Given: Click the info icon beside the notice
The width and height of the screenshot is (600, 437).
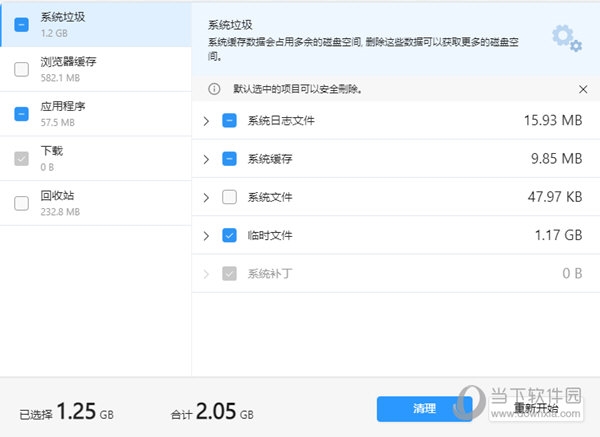Looking at the screenshot, I should click(213, 89).
